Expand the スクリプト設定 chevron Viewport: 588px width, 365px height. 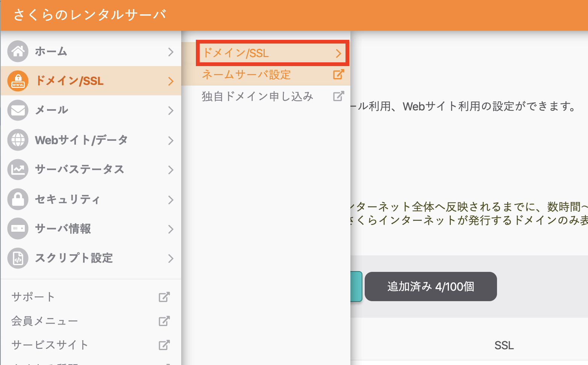coord(171,258)
